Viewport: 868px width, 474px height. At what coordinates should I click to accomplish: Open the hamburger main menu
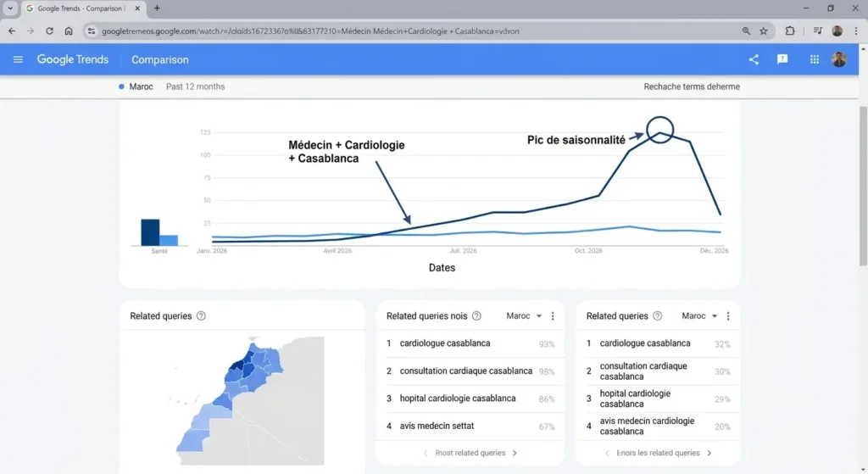18,59
